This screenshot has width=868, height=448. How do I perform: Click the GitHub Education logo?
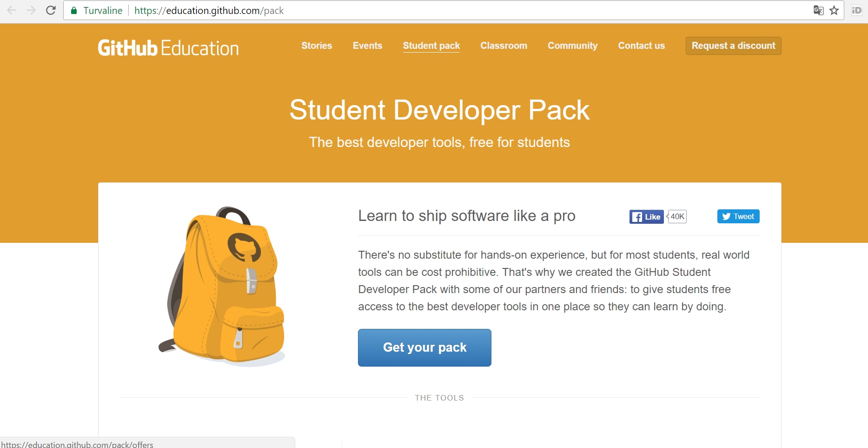tap(168, 48)
